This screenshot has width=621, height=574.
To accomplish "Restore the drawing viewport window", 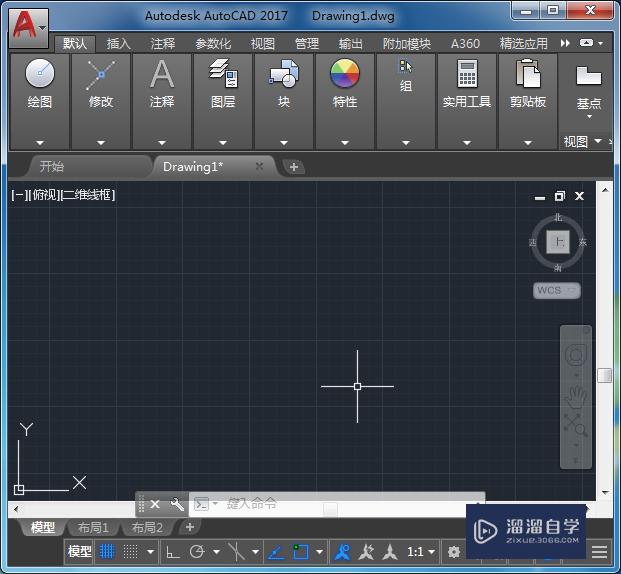I will 560,196.
